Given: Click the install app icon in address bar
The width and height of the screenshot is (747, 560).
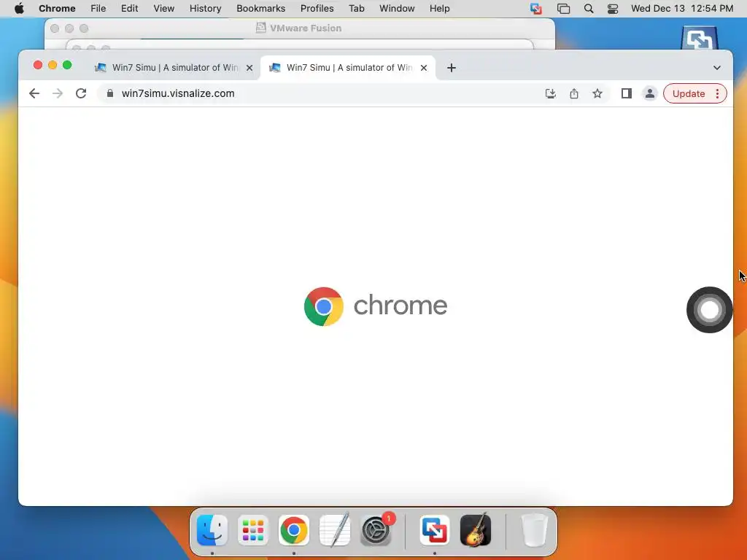Looking at the screenshot, I should click(x=551, y=93).
